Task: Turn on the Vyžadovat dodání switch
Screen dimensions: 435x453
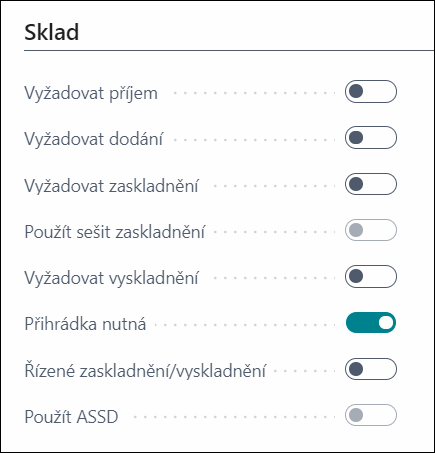Action: click(x=371, y=137)
